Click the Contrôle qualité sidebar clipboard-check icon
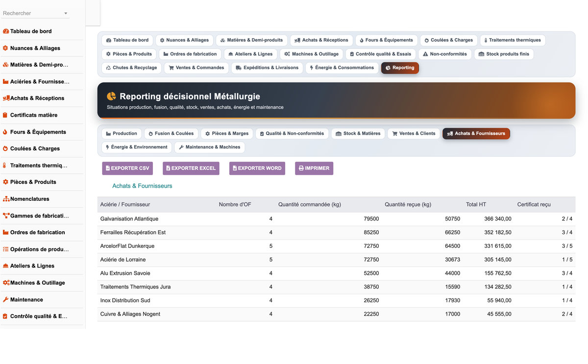The image size is (588, 364). point(5,316)
